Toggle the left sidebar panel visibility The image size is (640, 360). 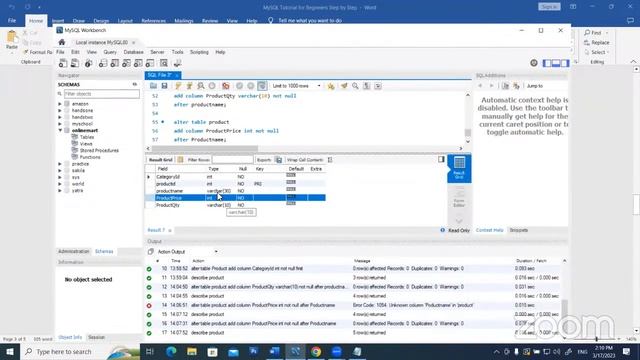coord(547,63)
